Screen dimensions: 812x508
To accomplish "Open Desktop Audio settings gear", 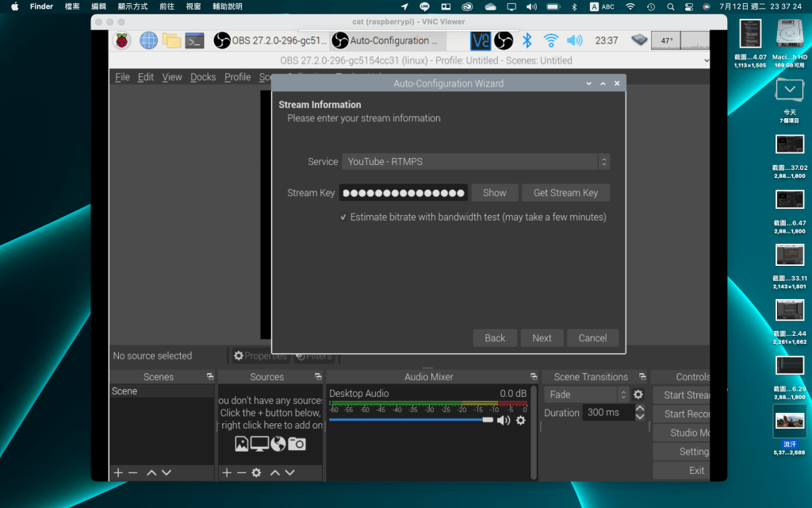I will click(x=521, y=420).
